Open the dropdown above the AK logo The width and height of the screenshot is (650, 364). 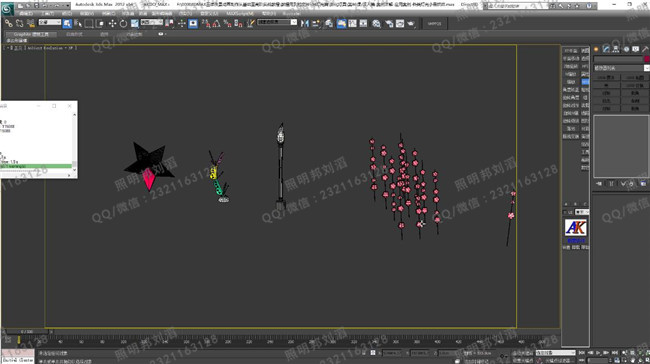(582, 212)
